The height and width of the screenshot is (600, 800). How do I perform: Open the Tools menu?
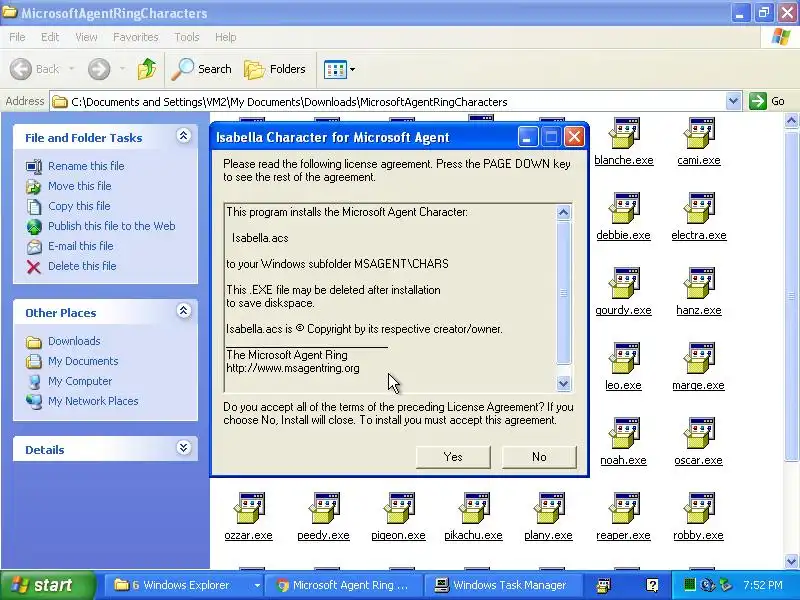[187, 37]
